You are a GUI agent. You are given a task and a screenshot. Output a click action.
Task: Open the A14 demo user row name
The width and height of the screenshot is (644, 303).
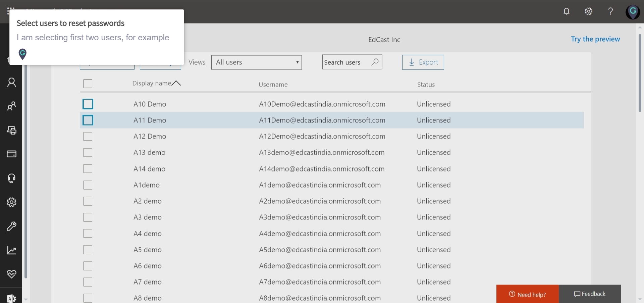pyautogui.click(x=149, y=169)
